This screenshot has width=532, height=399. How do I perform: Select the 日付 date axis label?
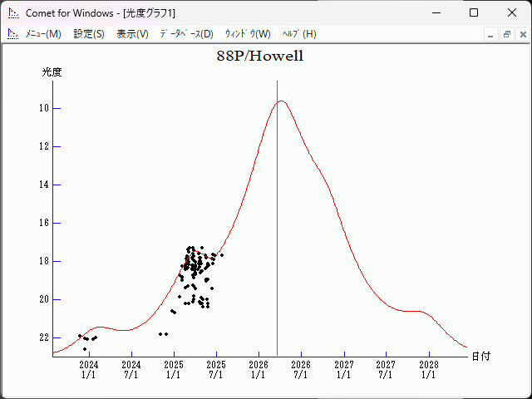(480, 357)
